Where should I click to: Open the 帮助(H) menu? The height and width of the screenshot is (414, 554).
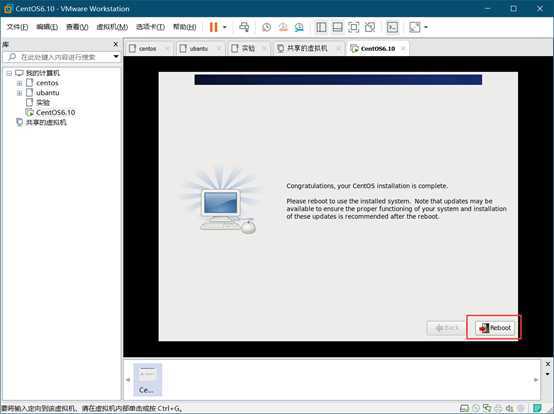(x=184, y=27)
